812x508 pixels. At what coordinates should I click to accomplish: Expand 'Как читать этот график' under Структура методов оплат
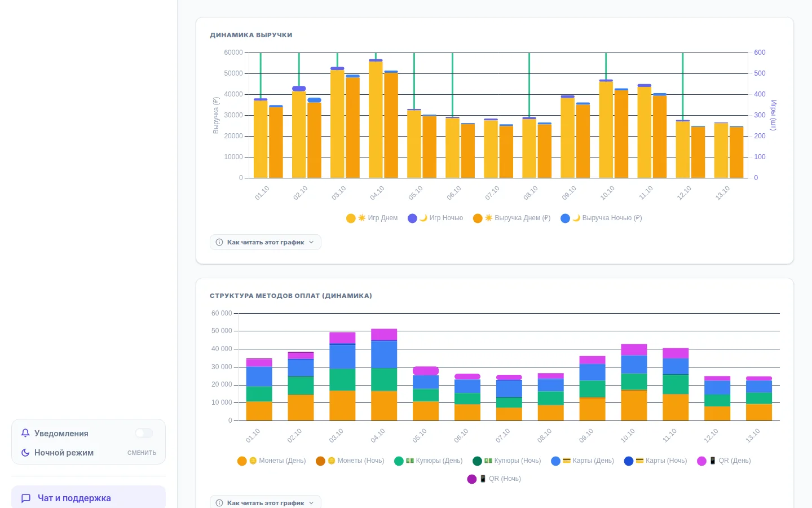266,502
